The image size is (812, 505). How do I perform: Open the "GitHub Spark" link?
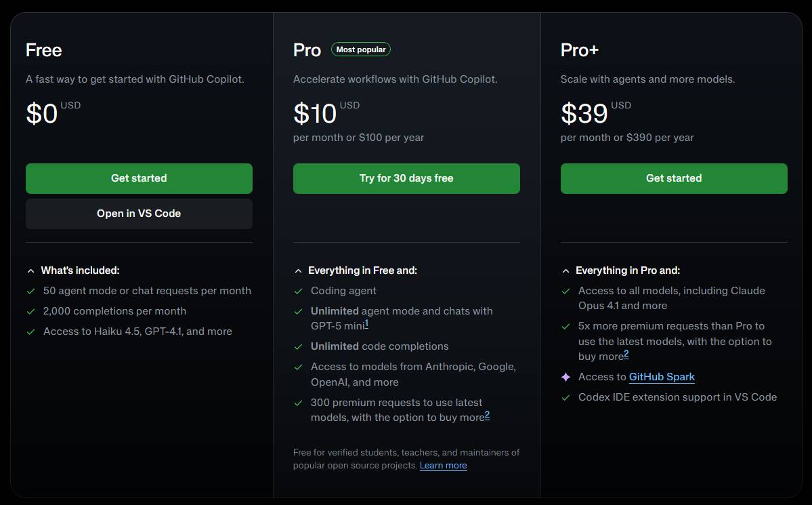662,377
